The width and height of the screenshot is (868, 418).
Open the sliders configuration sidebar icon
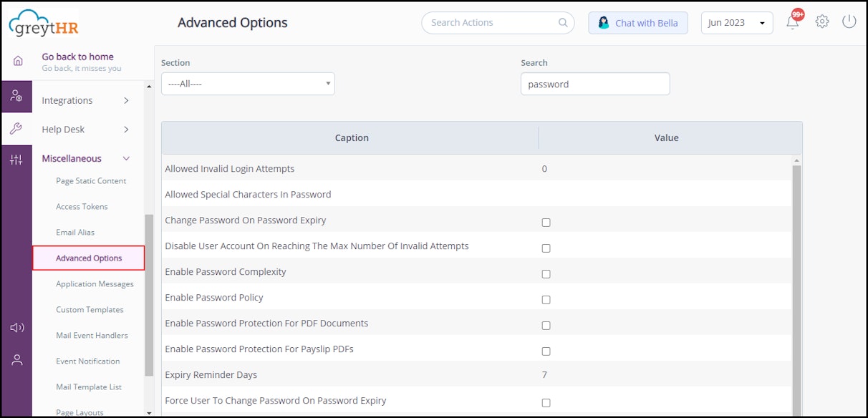point(16,160)
